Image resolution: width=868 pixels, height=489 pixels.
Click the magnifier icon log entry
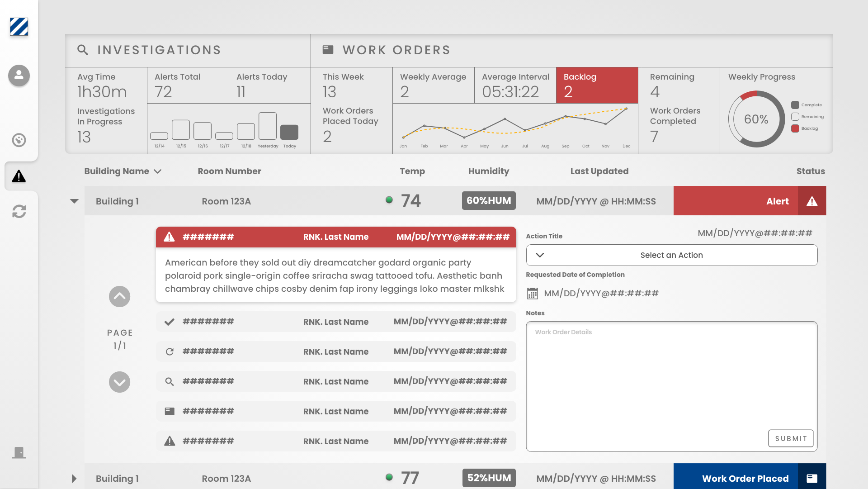(x=170, y=381)
